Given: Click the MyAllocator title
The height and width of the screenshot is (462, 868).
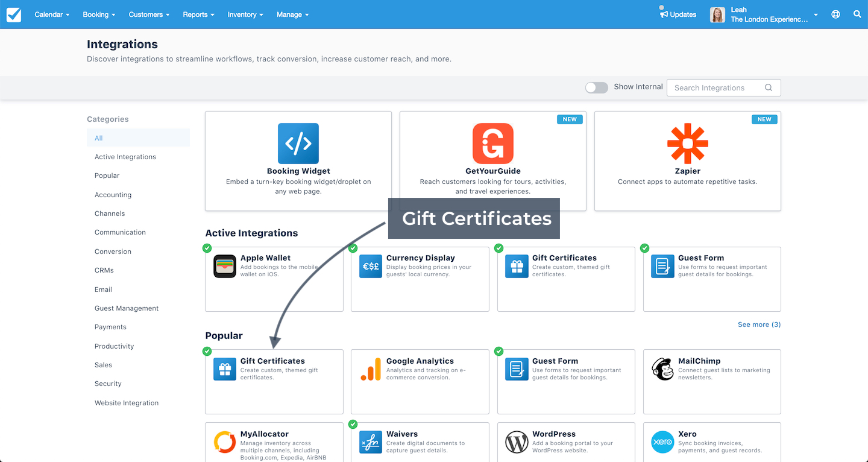Looking at the screenshot, I should coord(265,434).
